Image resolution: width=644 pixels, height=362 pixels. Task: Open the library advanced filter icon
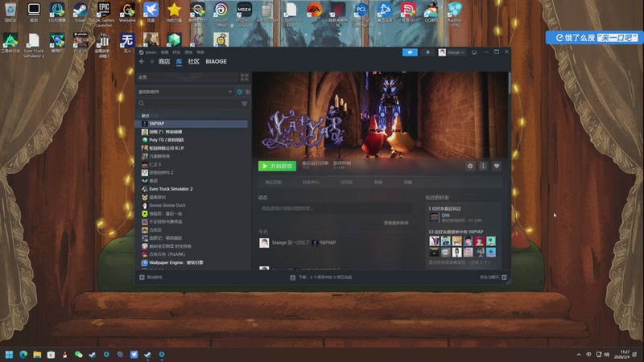245,104
